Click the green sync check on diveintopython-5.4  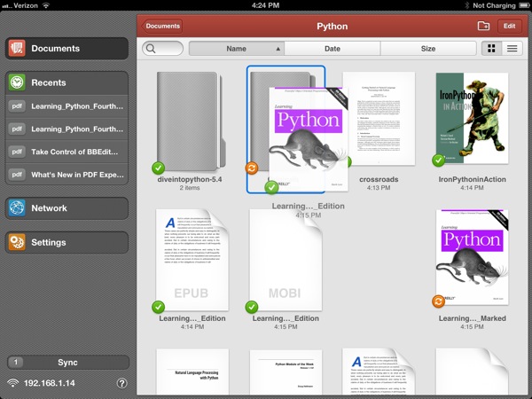158,168
